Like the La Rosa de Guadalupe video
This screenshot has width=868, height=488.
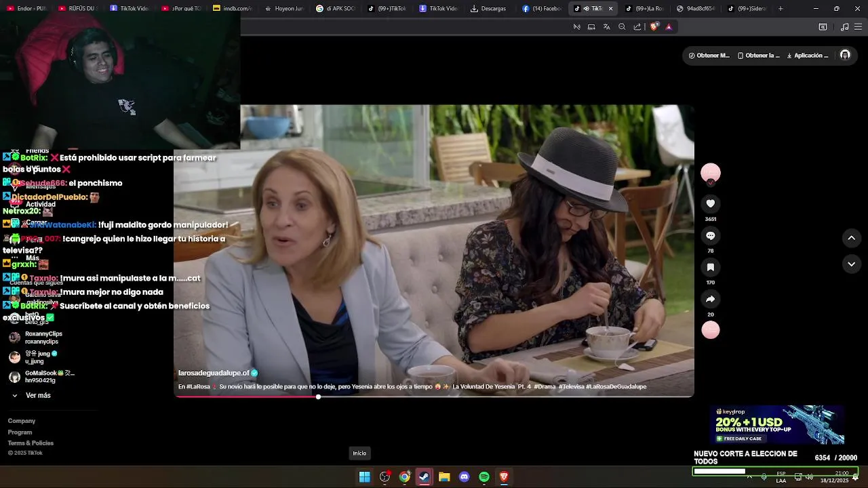710,203
